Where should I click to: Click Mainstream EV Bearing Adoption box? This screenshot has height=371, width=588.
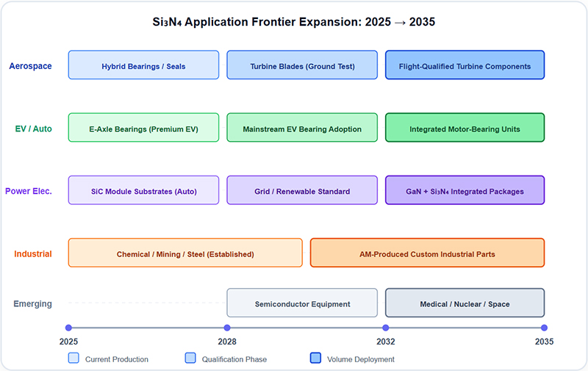point(302,127)
